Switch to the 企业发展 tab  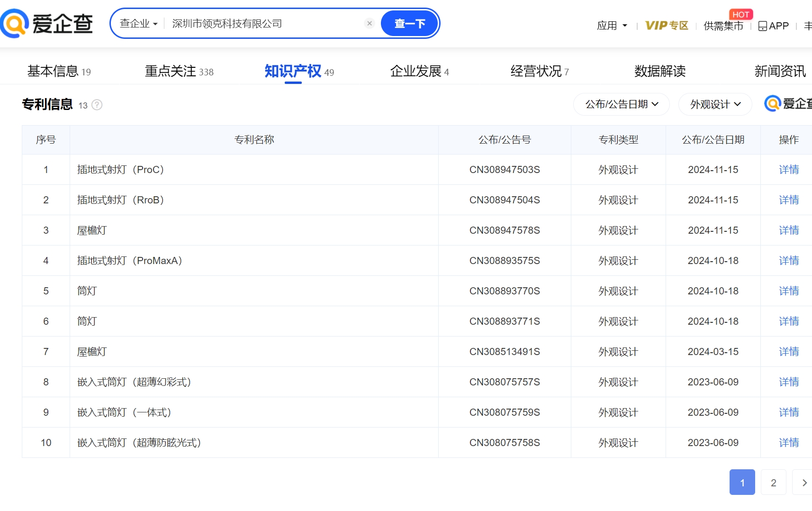coord(419,71)
